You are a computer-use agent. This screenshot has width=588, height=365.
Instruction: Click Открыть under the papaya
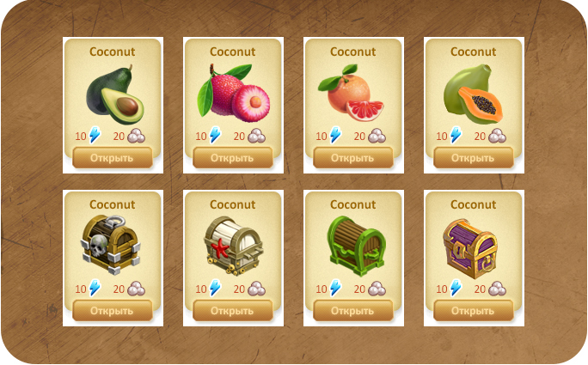(474, 158)
